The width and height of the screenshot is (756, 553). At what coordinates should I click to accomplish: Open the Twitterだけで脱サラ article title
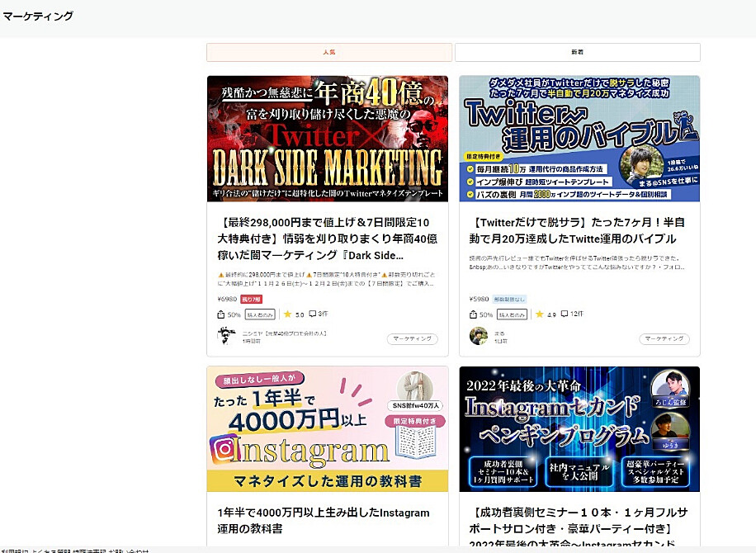(577, 230)
